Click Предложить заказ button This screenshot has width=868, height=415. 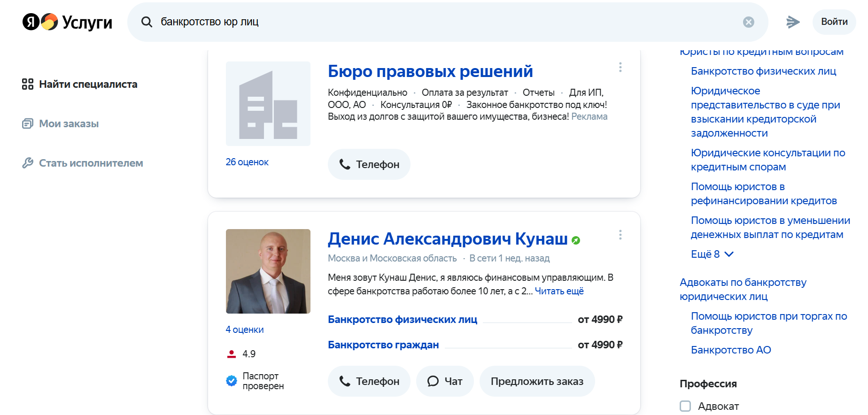[x=537, y=381]
